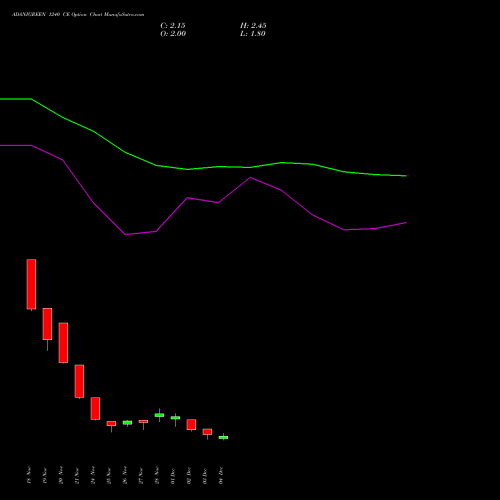This screenshot has height=500, width=500.
Task: Select the red candle for 19 Nov
Action: tap(47, 324)
